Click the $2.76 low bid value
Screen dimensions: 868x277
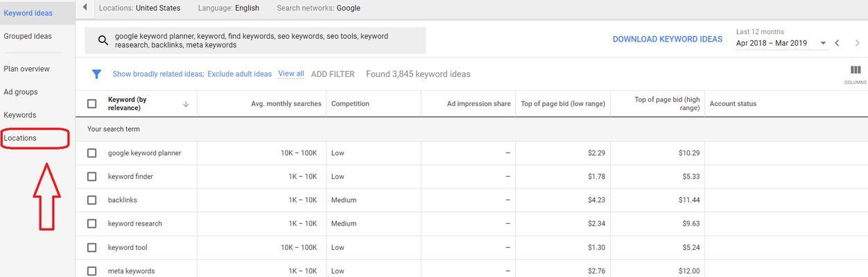click(x=596, y=271)
